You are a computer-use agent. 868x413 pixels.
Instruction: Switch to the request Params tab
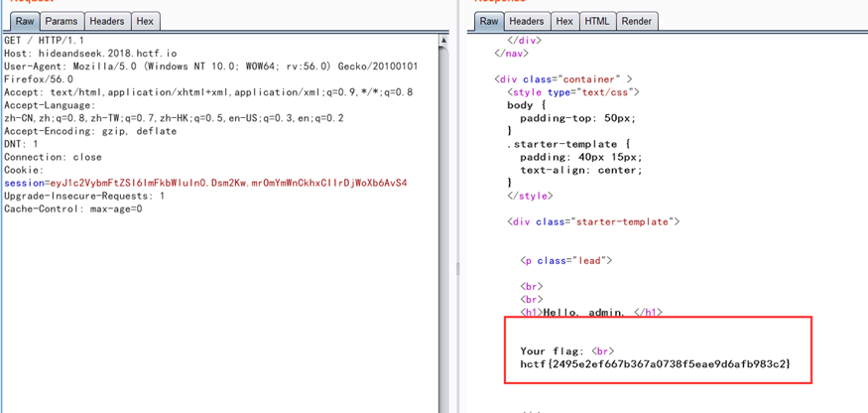click(61, 21)
